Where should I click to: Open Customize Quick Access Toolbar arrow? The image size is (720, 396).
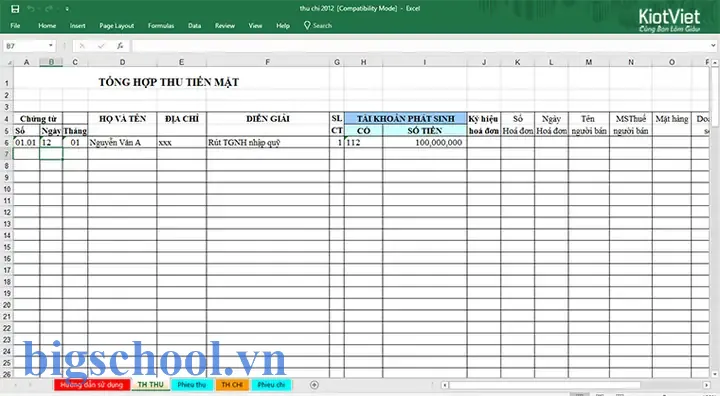(67, 9)
